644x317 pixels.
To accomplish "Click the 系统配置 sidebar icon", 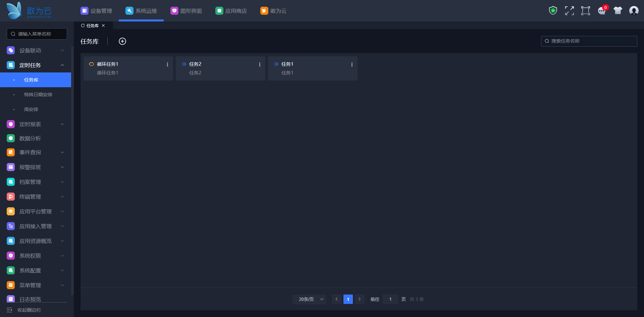I will tap(11, 270).
